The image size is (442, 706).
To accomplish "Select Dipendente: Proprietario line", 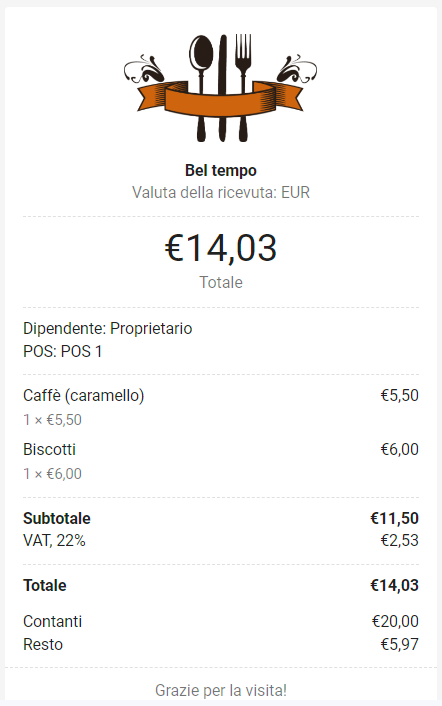I will coord(108,329).
